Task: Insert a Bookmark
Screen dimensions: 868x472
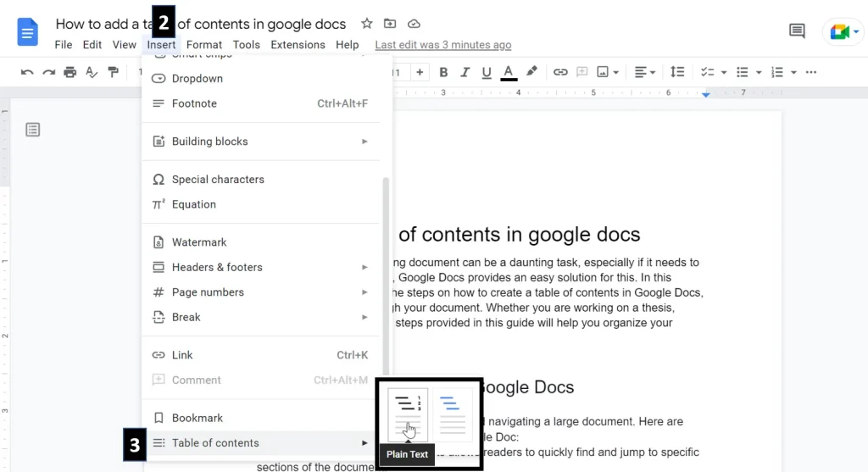Action: click(x=261, y=418)
